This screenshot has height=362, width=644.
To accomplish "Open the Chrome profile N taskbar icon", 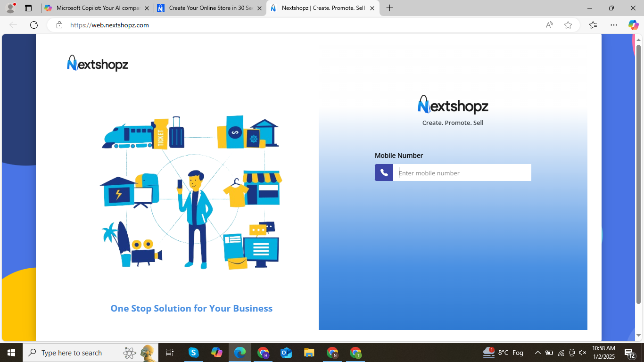I will point(332,353).
